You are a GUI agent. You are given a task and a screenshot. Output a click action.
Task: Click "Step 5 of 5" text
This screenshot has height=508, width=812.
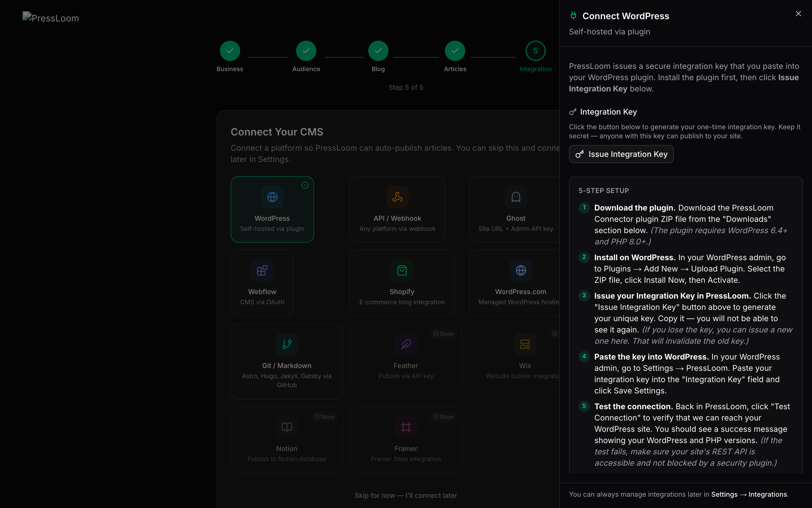(406, 87)
